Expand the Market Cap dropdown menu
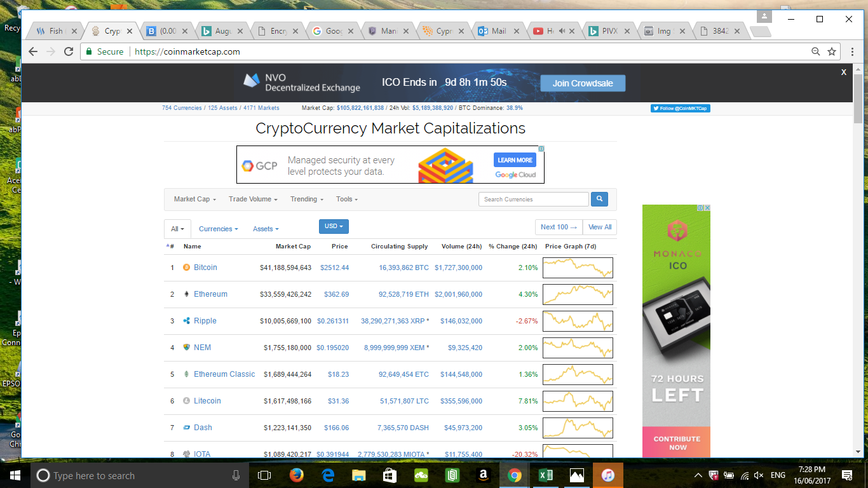 195,199
